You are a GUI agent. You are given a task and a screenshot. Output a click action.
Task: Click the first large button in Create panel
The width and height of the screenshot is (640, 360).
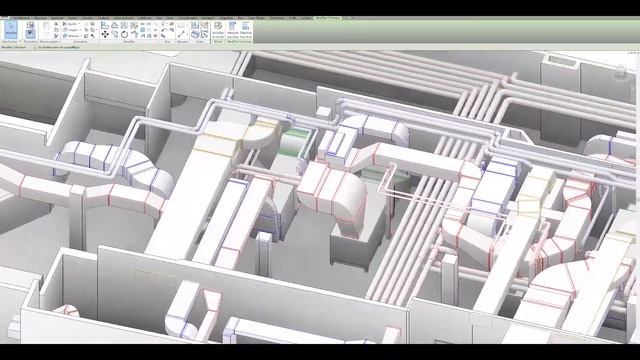pyautogui.click(x=194, y=25)
